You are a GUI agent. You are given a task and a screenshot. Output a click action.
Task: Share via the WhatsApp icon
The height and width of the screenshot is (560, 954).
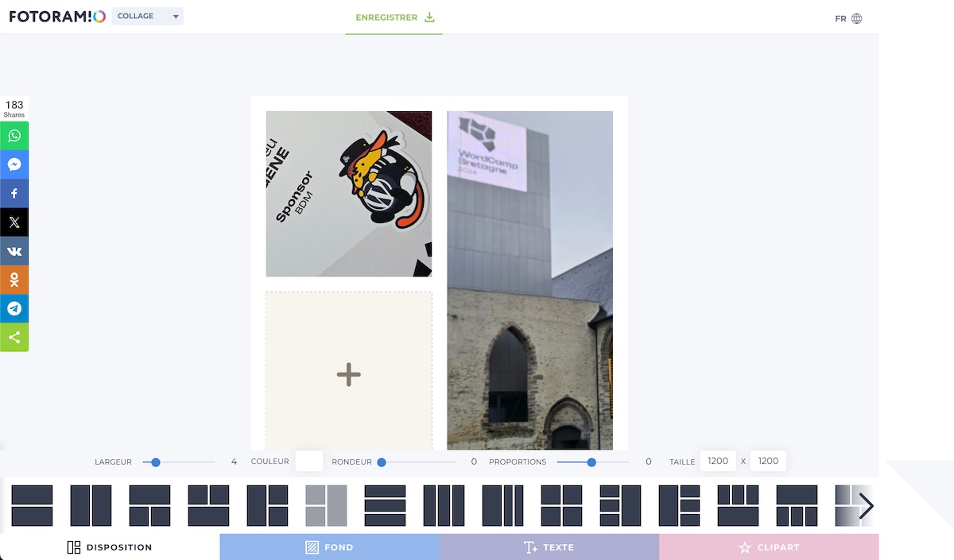14,136
